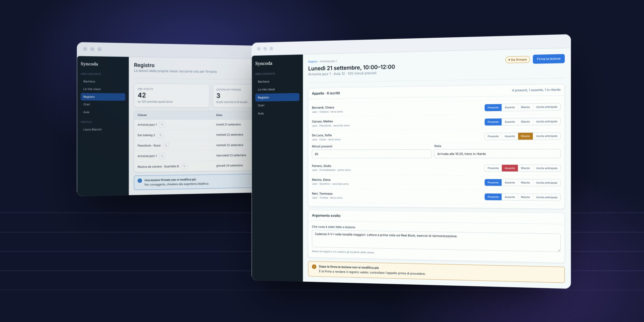644x322 pixels.
Task: Click the edit icon beside Ear training 2
Action: (x=160, y=135)
